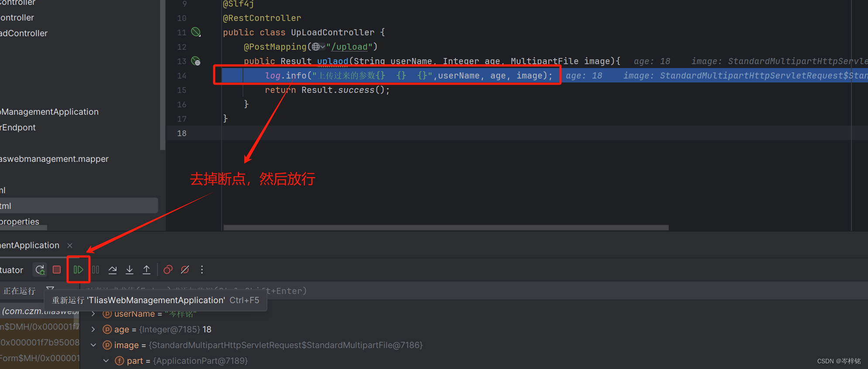The width and height of the screenshot is (868, 369).
Task: Open the adController file in project tree
Action: pos(24,33)
